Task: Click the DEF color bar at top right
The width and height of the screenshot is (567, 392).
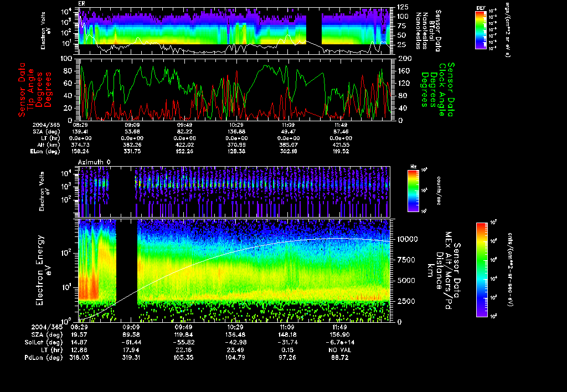Action: tap(481, 30)
